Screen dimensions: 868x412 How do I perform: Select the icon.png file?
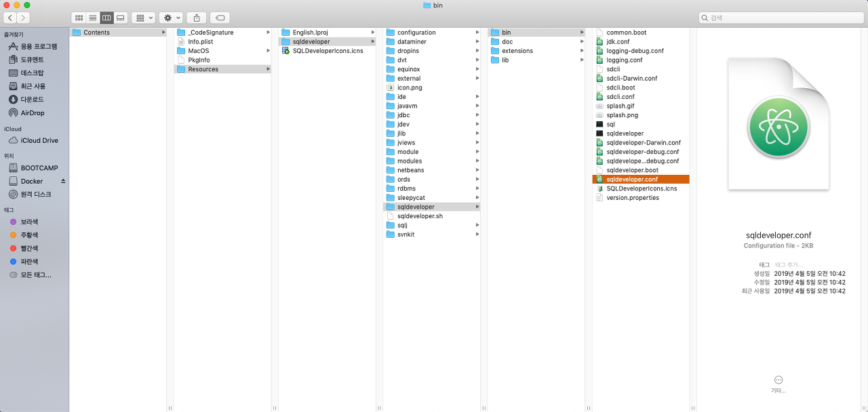pos(432,87)
